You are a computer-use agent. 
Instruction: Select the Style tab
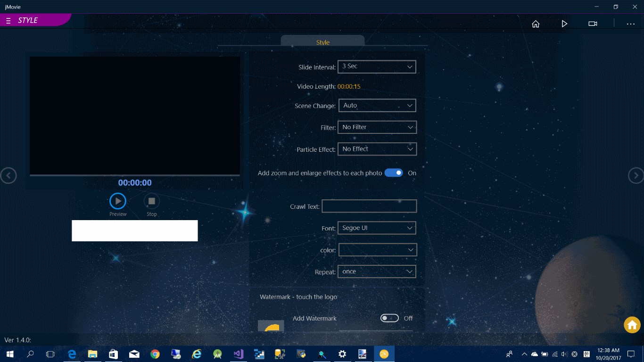tap(323, 42)
